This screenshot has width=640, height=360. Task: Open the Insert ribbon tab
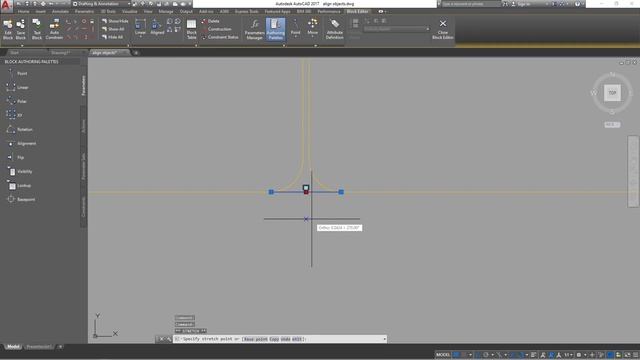click(40, 11)
